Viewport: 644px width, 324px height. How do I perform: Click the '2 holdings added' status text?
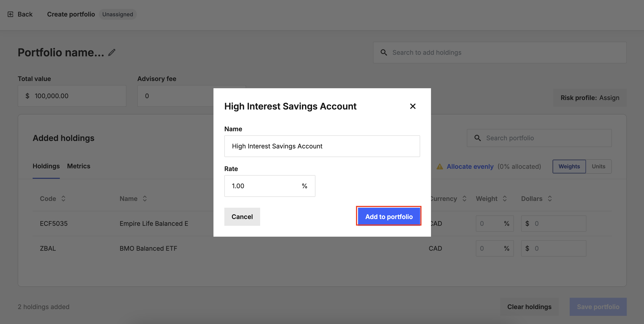(44, 307)
